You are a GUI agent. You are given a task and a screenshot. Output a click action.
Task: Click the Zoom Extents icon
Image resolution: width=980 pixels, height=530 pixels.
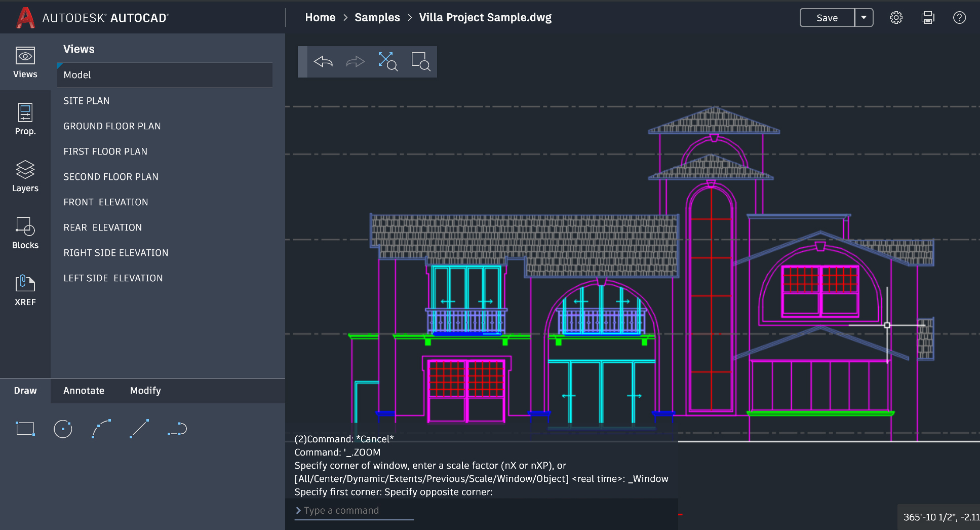coord(387,62)
